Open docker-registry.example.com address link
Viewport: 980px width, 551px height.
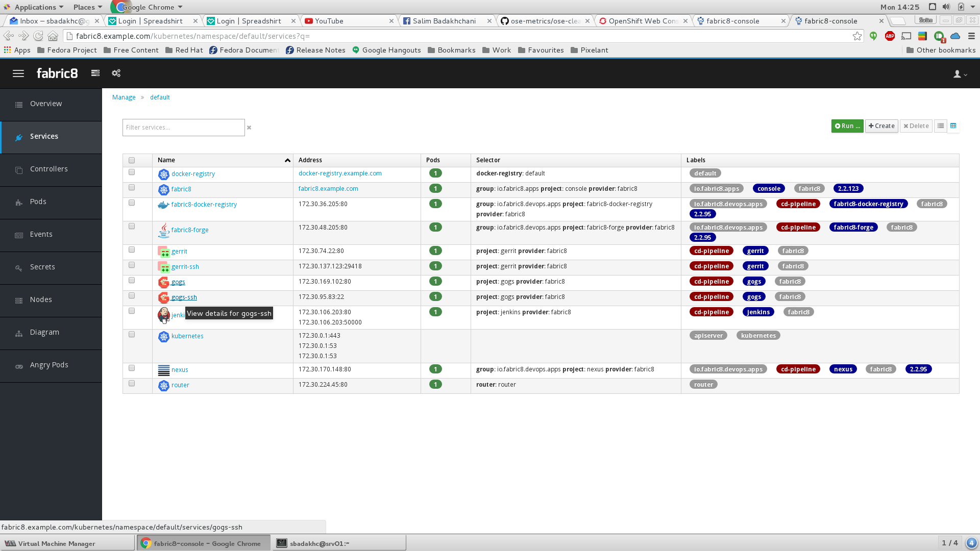pos(340,173)
